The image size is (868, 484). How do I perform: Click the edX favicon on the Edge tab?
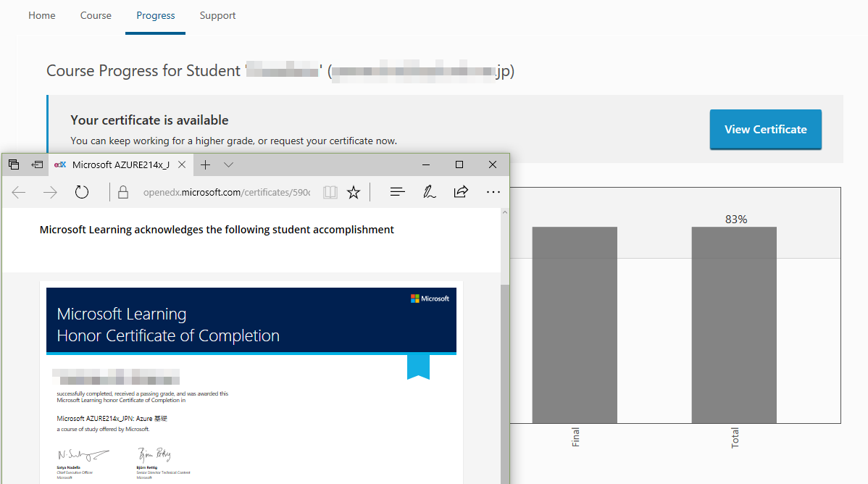(60, 164)
